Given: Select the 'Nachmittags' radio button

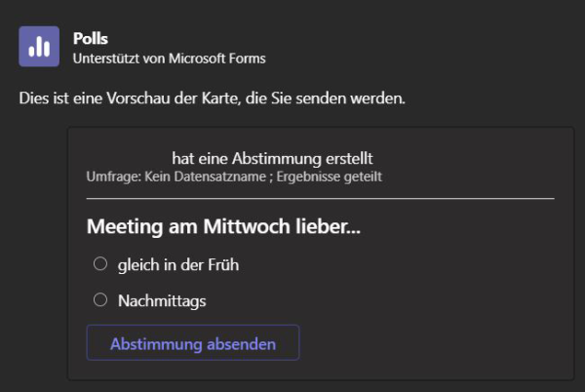Looking at the screenshot, I should click(x=100, y=299).
